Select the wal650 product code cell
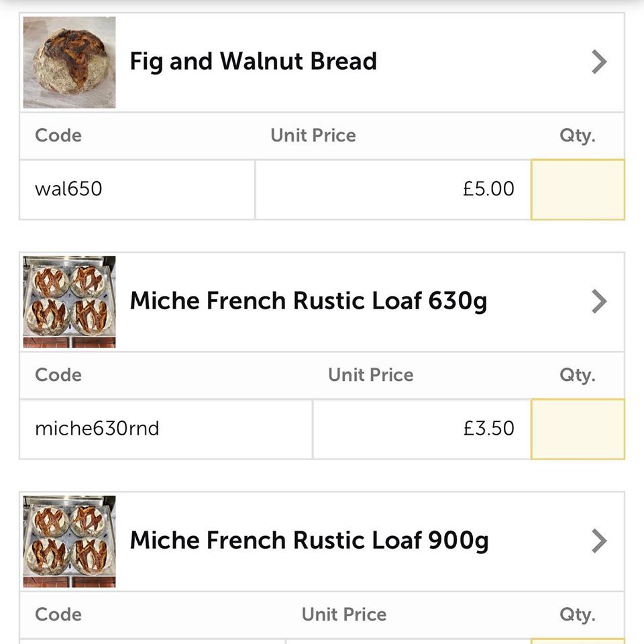644x644 pixels. pyautogui.click(x=137, y=189)
